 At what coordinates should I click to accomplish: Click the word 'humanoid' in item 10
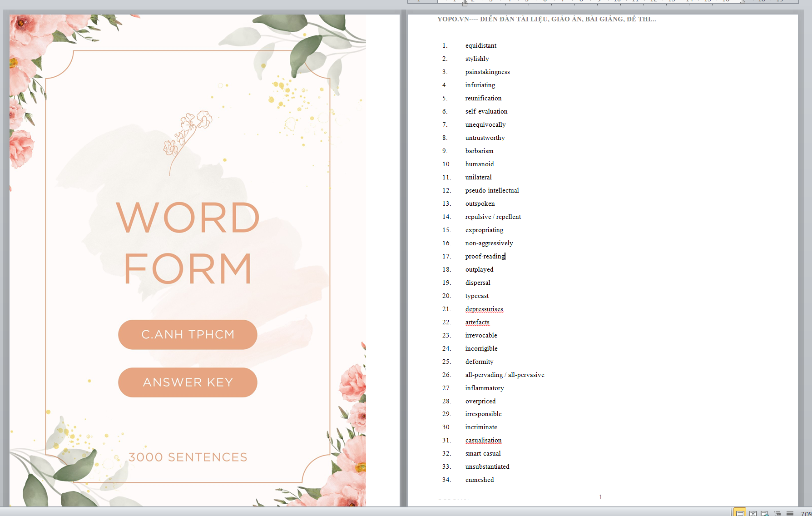479,164
